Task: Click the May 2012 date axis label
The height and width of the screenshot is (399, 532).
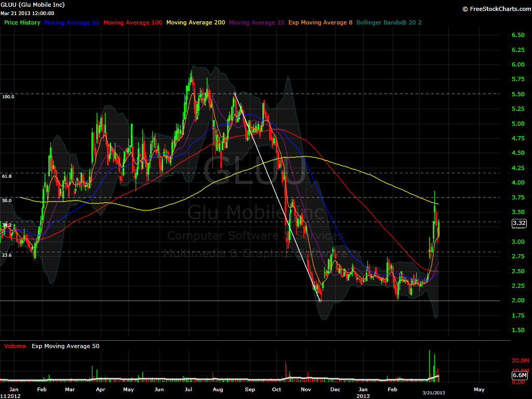Action: pyautogui.click(x=128, y=390)
